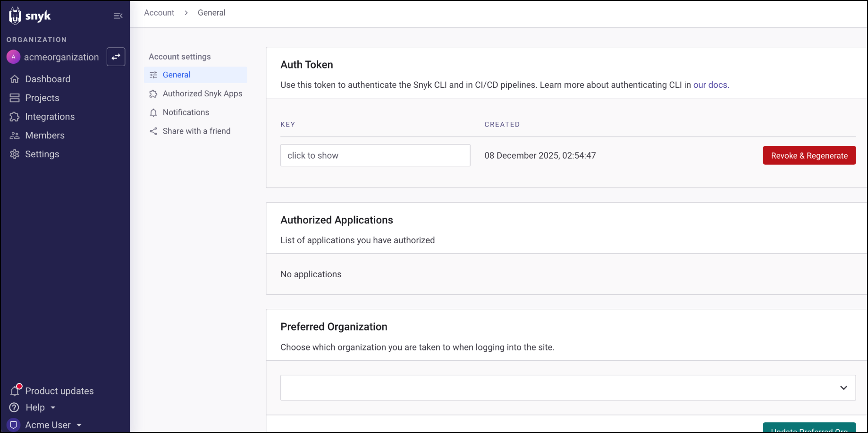Click the acmeorganization avatar icon

pos(13,57)
